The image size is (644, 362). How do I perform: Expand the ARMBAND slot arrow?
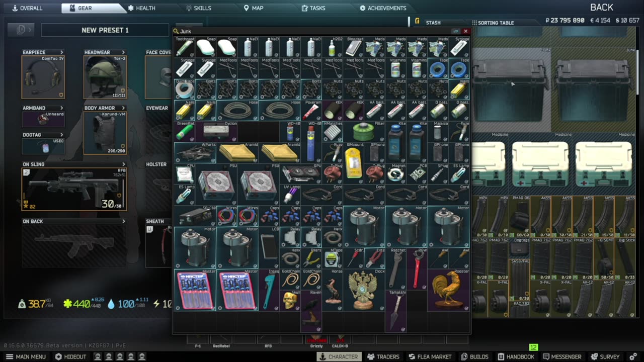[x=62, y=108]
